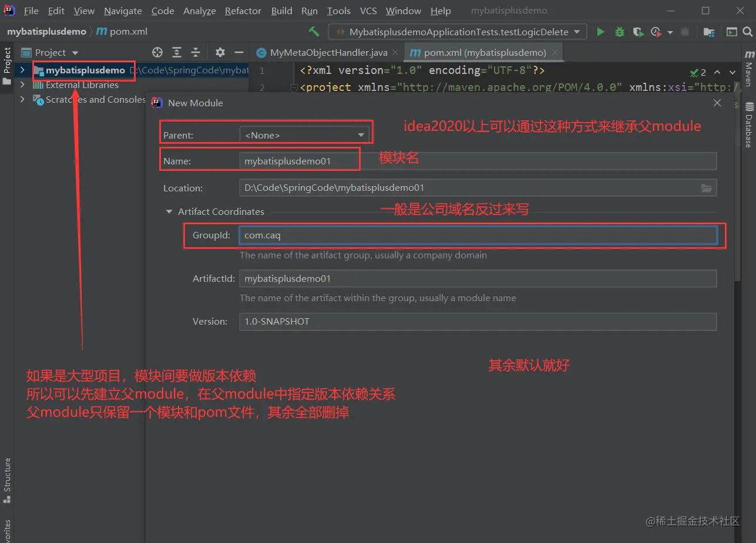Go to previous highlighted problem up arrow
Viewport: 756px width, 543px height.
(717, 72)
